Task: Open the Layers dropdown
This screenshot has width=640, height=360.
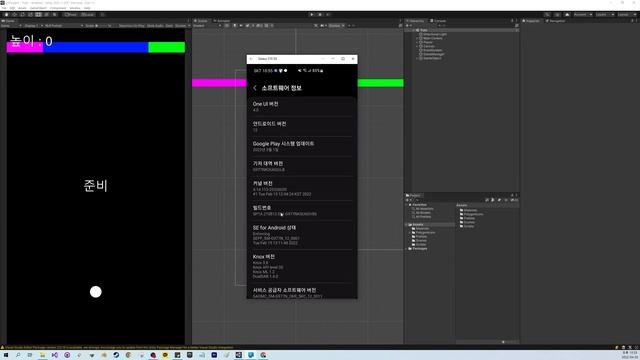Action: (604, 14)
